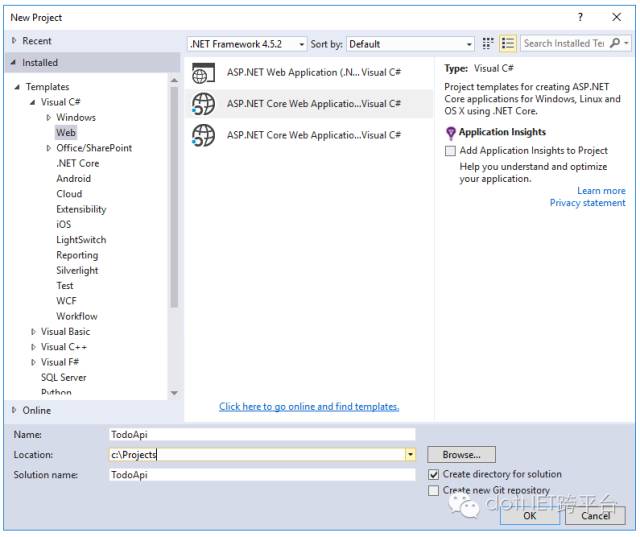Switch to small icons view
Viewport: 640px width, 537px height.
point(487,43)
